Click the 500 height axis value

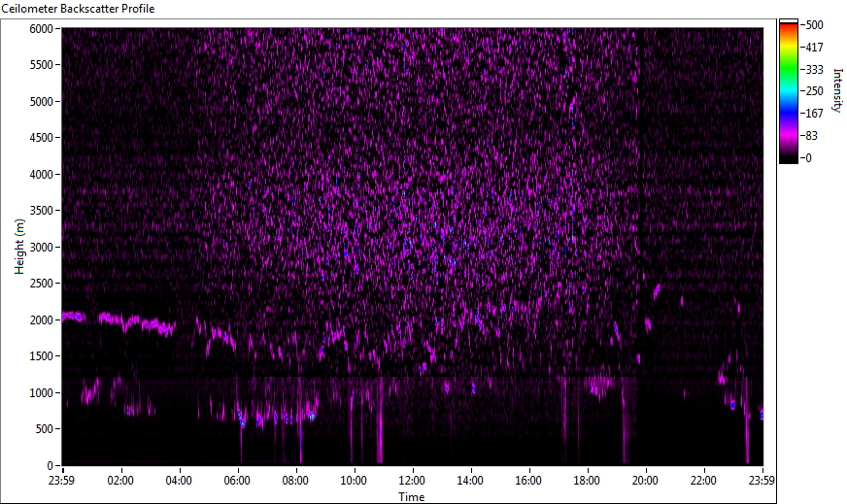(45, 429)
